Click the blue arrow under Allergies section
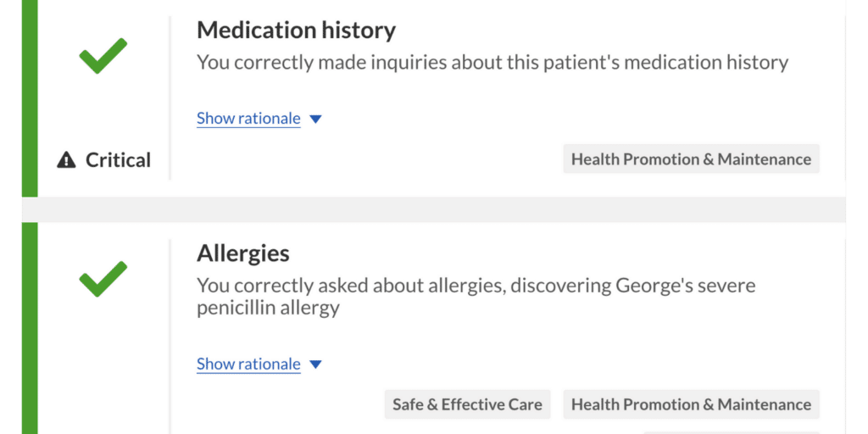This screenshot has width=868, height=434. pos(315,364)
